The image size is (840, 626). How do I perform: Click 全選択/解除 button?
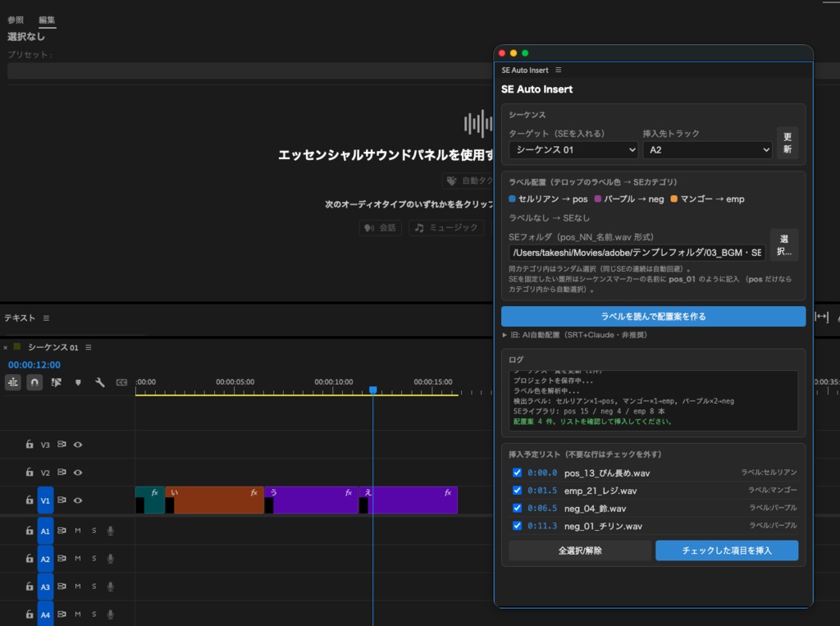(x=580, y=551)
